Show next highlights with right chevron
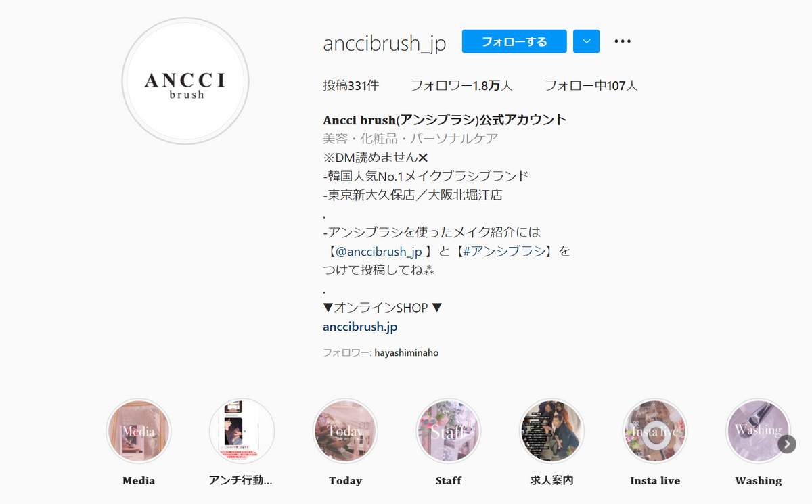The image size is (812, 504). tap(786, 444)
